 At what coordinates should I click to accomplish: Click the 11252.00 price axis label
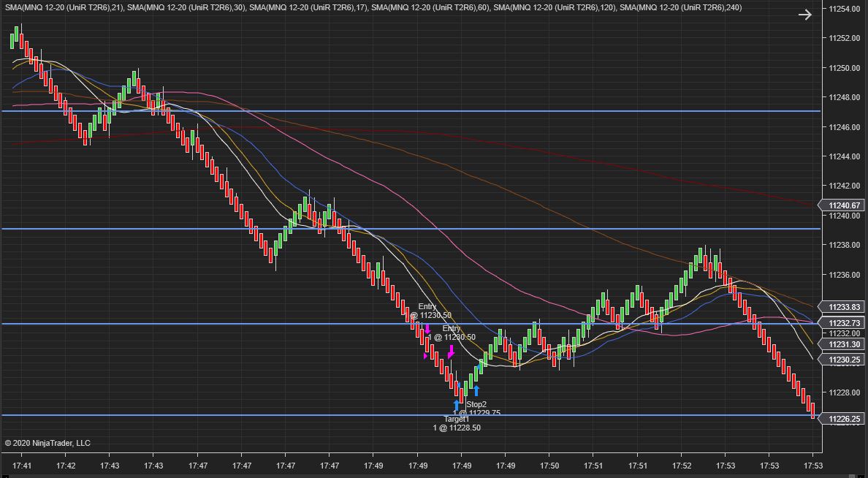(844, 38)
